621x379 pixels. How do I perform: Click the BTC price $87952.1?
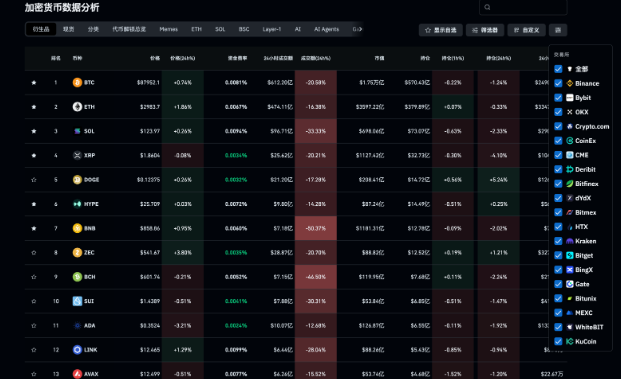pyautogui.click(x=148, y=82)
